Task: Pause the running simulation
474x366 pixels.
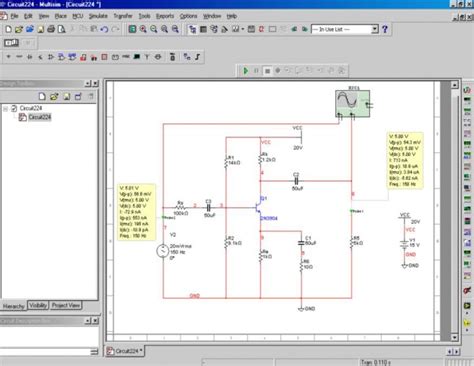Action: pyautogui.click(x=256, y=71)
